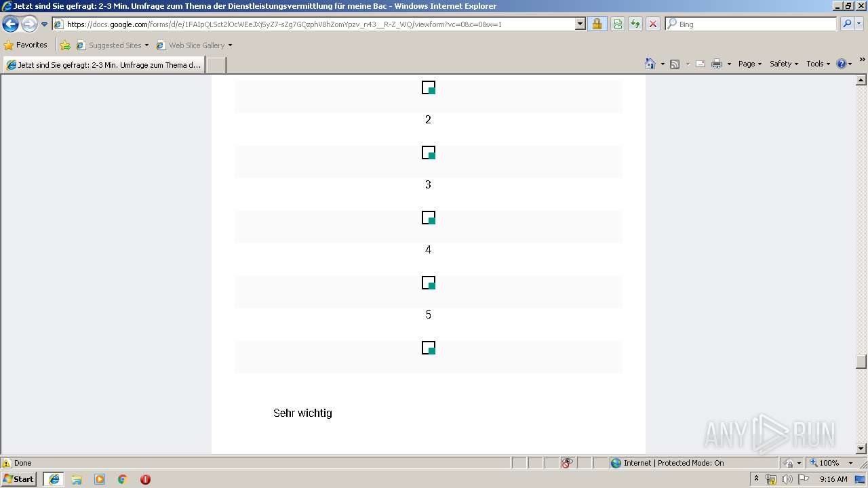Open the Favorites star button
Image resolution: width=868 pixels, height=488 pixels.
[26, 45]
